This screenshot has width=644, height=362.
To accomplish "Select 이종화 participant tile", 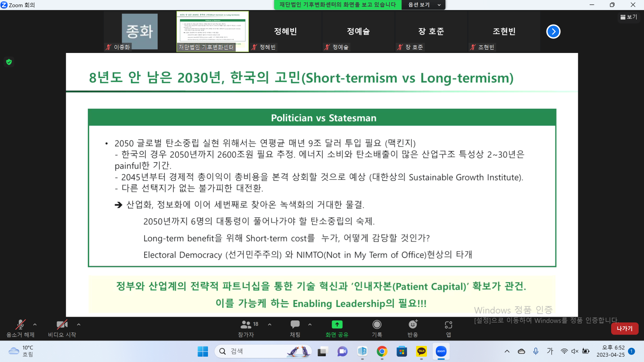I will coord(140,32).
